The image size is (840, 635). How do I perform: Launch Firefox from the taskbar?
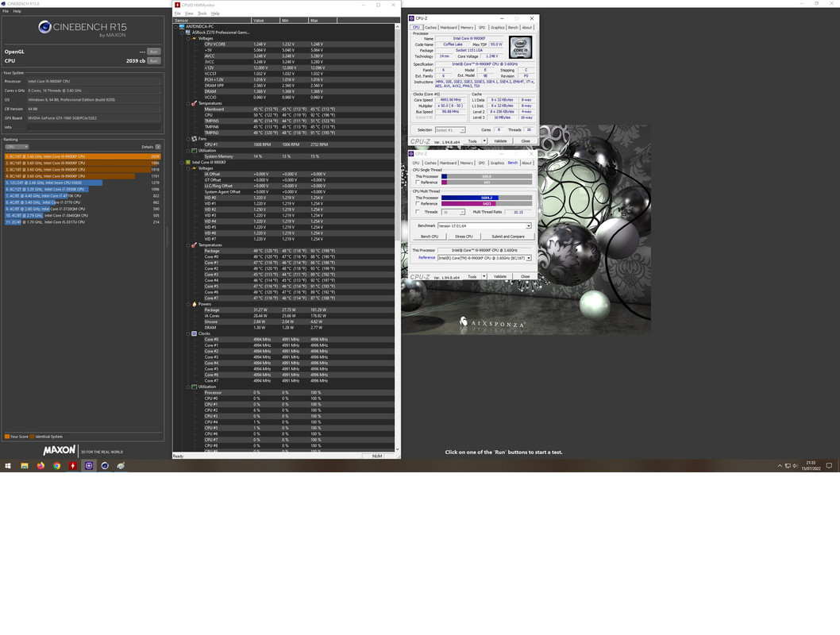(x=40, y=466)
